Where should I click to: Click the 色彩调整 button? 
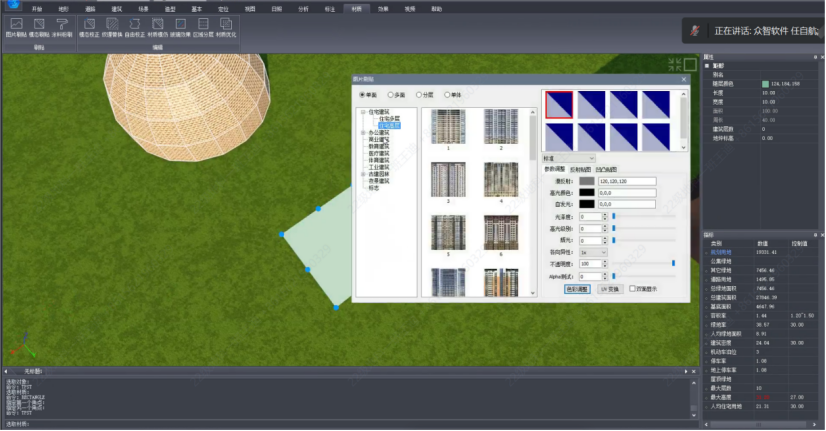pyautogui.click(x=577, y=288)
